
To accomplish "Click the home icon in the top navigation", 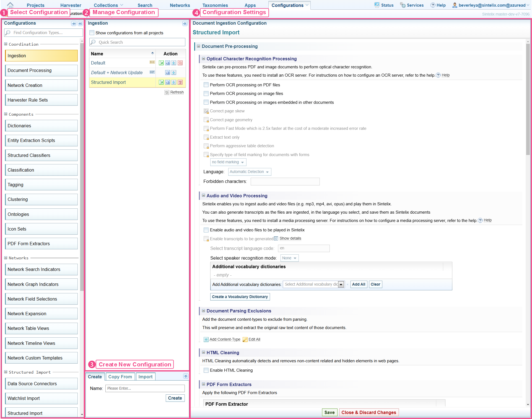I will [x=10, y=5].
